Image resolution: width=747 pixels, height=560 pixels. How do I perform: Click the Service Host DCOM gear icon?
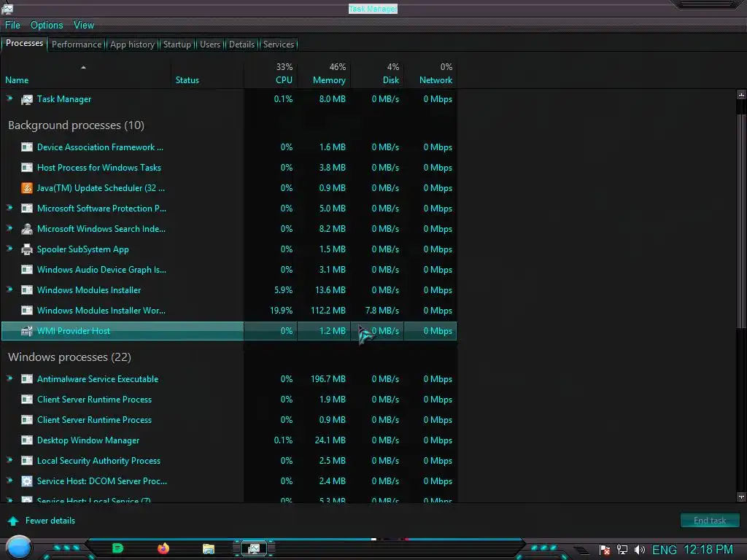(27, 481)
